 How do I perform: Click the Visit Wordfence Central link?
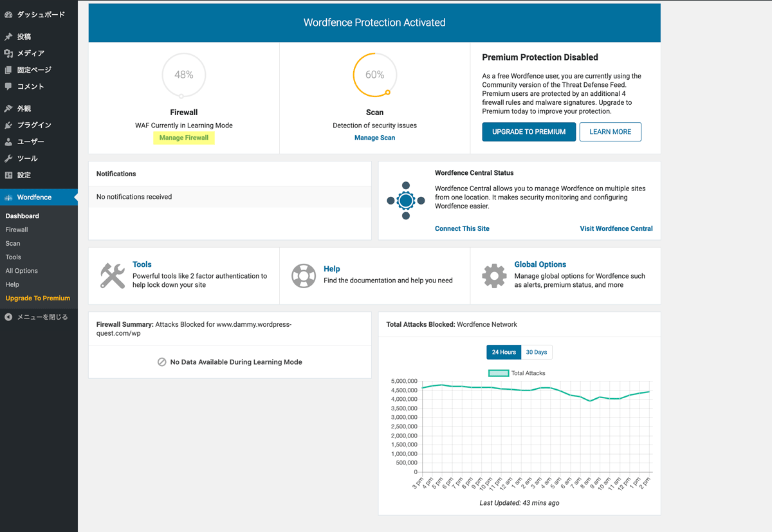[616, 228]
